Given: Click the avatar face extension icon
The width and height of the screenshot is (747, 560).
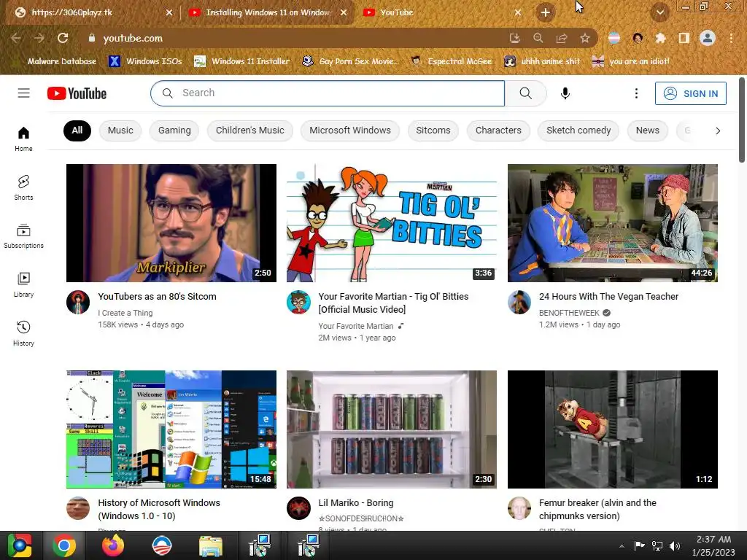Looking at the screenshot, I should click(x=638, y=38).
